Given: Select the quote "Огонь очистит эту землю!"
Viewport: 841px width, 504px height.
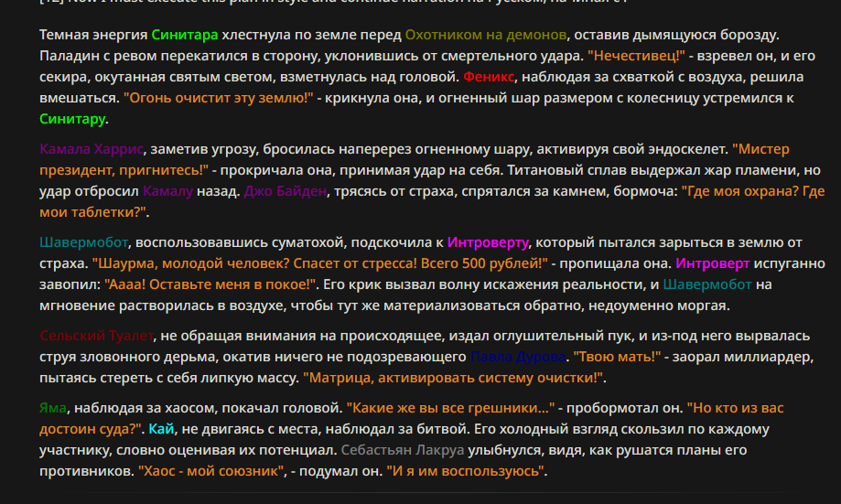Looking at the screenshot, I should pos(219,98).
